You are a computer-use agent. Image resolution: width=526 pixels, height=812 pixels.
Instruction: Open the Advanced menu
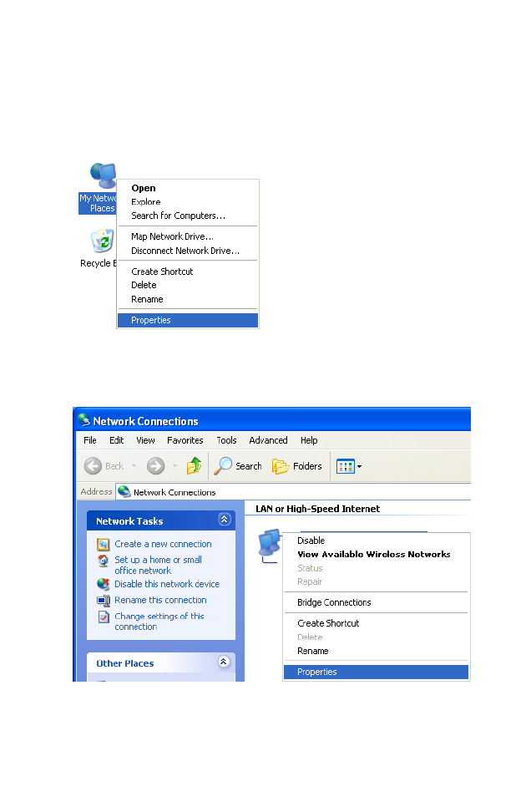point(268,440)
